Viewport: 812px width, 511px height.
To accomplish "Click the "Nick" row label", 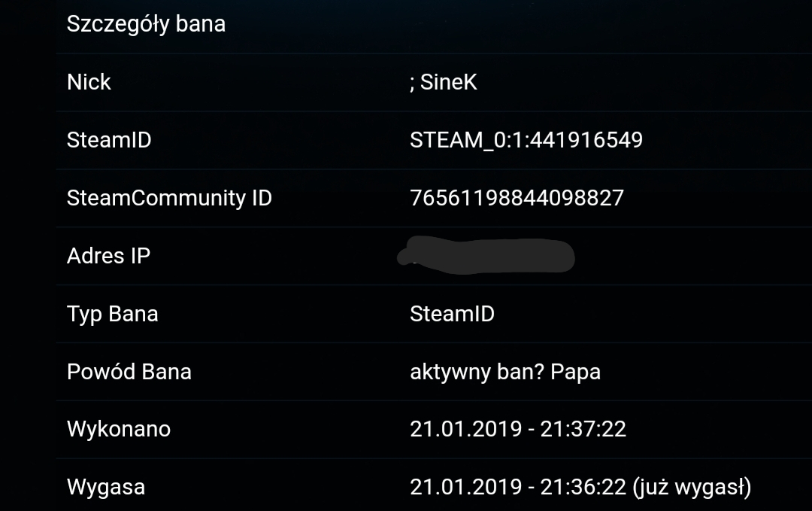I will point(89,82).
